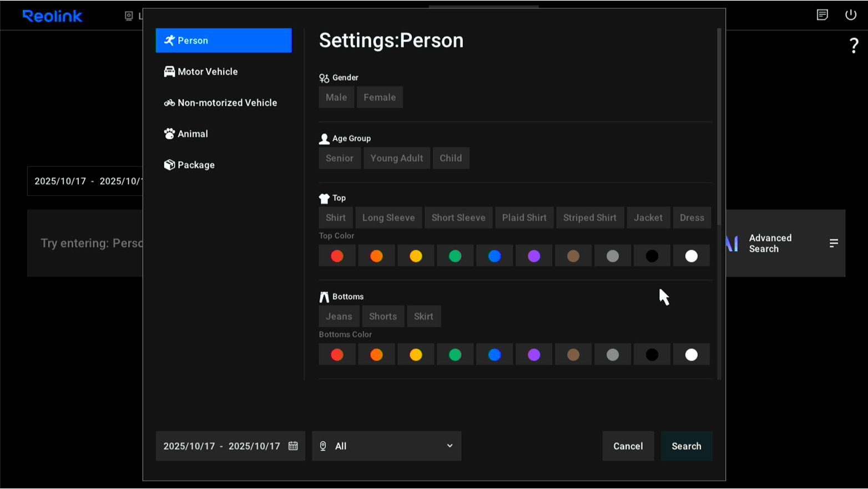Click the settings panel vertical scrollbar
The image size is (868, 489).
click(x=719, y=128)
